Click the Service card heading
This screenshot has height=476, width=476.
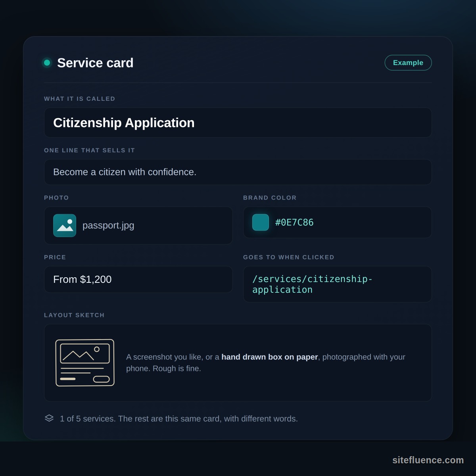[95, 63]
